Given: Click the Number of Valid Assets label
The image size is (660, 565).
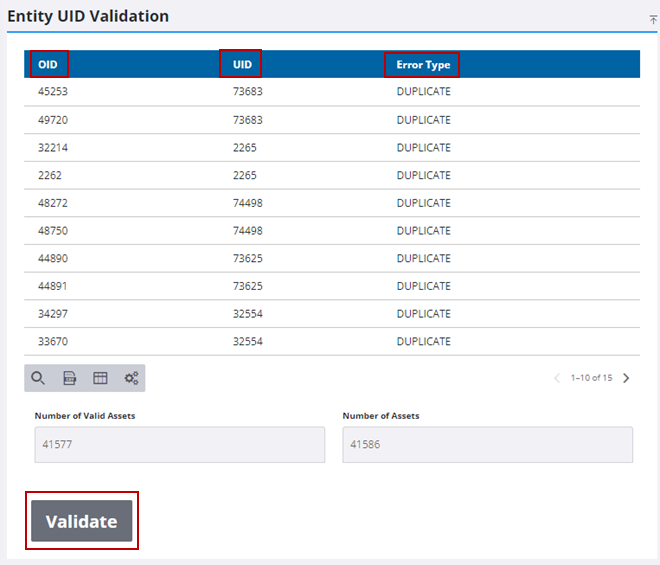Looking at the screenshot, I should click(85, 416).
